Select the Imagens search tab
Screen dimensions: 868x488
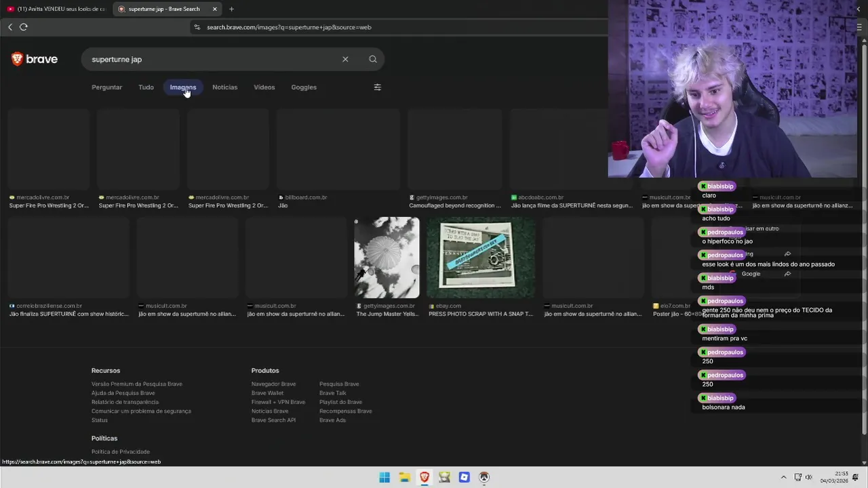[x=183, y=87]
